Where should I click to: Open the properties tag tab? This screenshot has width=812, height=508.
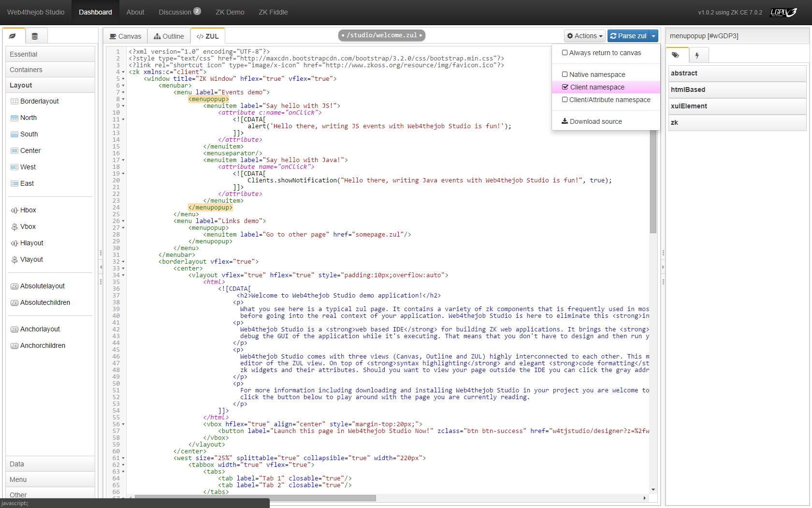click(676, 55)
